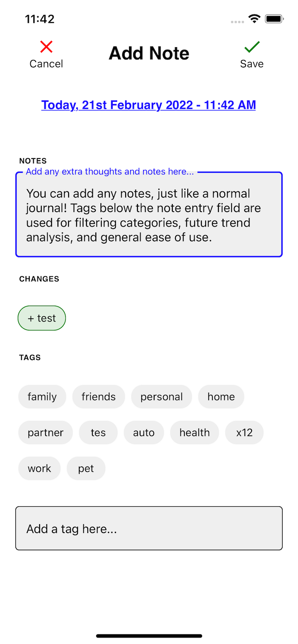298x644 pixels.
Task: Open the date link Today, 21st February 2022
Action: [x=149, y=105]
